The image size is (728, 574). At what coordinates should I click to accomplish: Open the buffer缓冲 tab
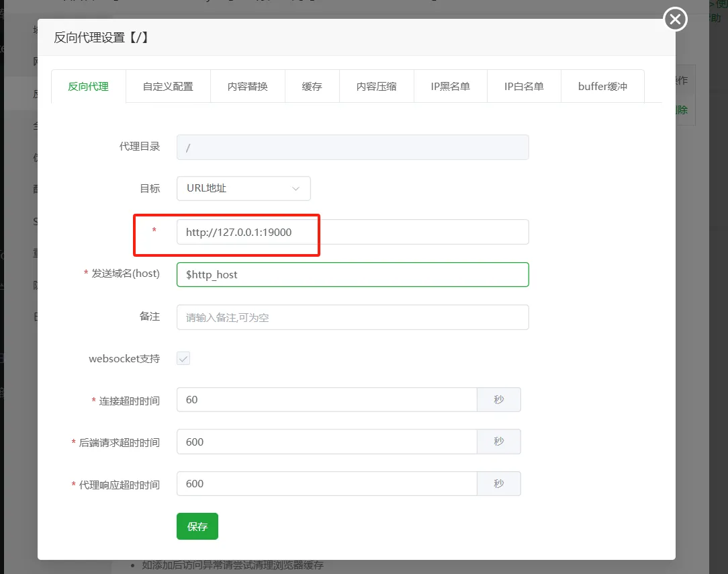(x=602, y=87)
